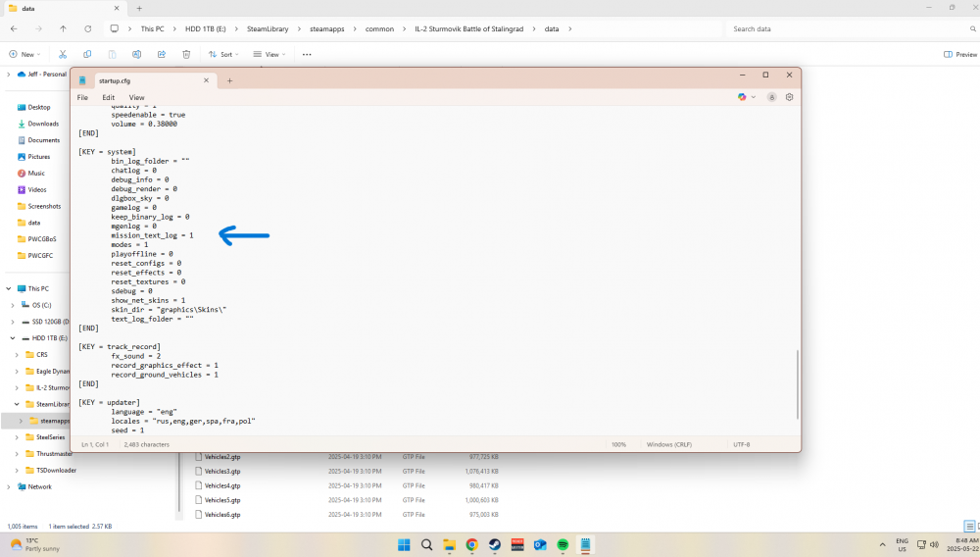This screenshot has width=980, height=557.
Task: Expand the Network node in tree
Action: tap(9, 487)
